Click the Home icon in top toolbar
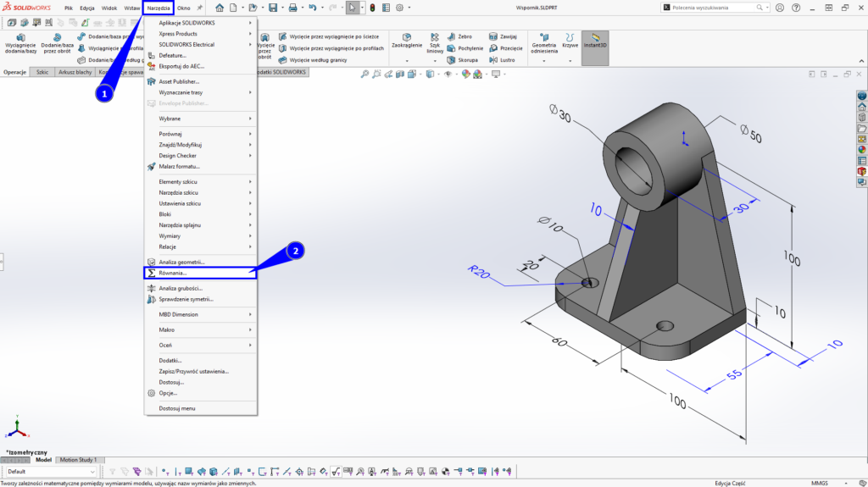868x487 pixels. coord(220,8)
